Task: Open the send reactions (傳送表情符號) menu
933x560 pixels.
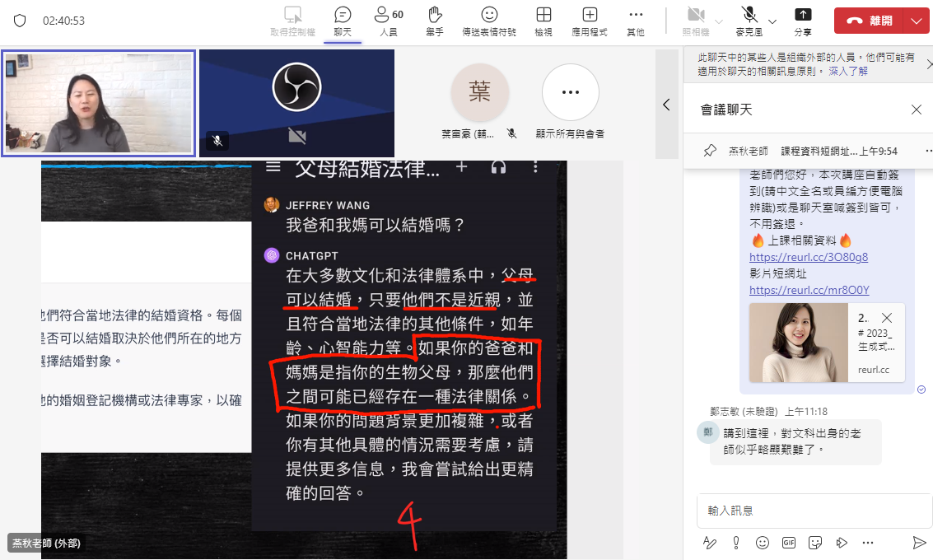Action: [489, 22]
